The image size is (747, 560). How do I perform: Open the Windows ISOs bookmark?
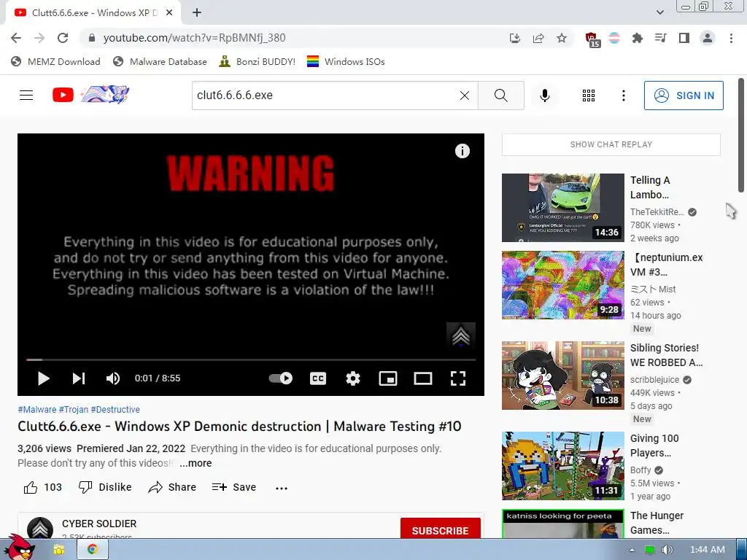(x=346, y=62)
